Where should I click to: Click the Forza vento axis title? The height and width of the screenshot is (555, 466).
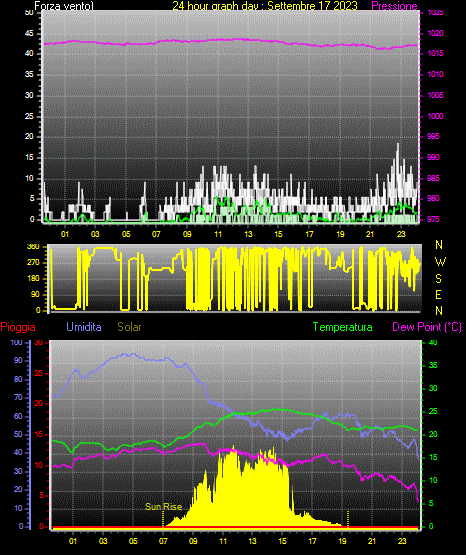coord(64,6)
